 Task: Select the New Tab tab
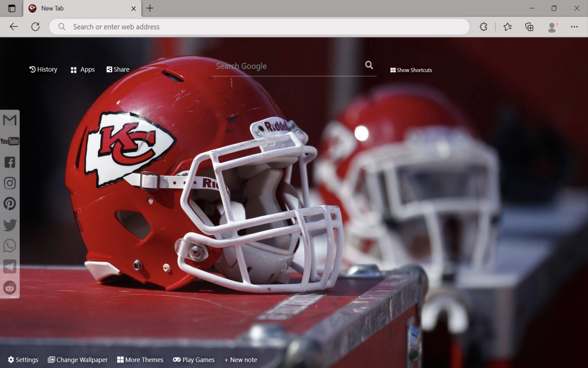(83, 8)
